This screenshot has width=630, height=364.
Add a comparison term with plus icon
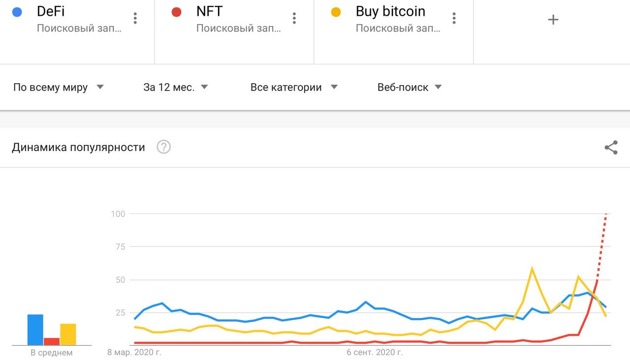(553, 19)
